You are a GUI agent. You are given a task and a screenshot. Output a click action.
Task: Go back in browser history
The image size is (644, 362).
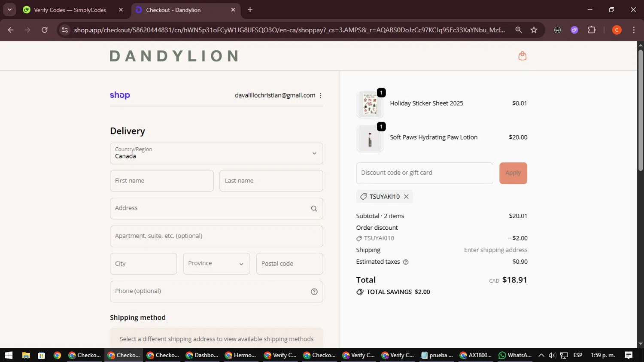11,30
